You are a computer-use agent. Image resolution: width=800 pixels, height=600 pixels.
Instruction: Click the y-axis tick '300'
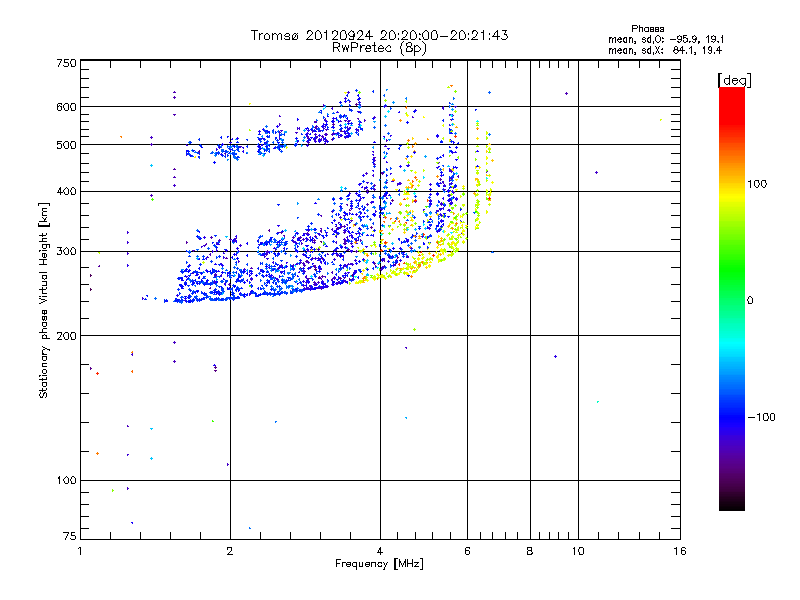click(66, 252)
